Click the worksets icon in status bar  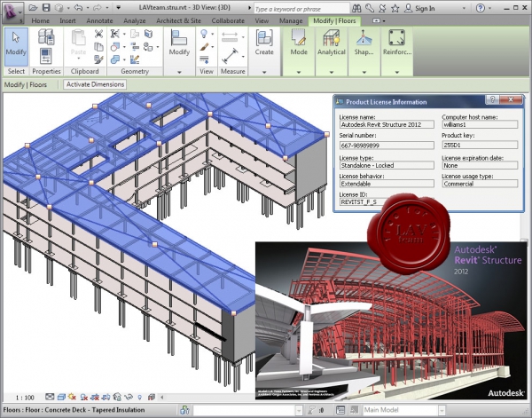coord(184,410)
